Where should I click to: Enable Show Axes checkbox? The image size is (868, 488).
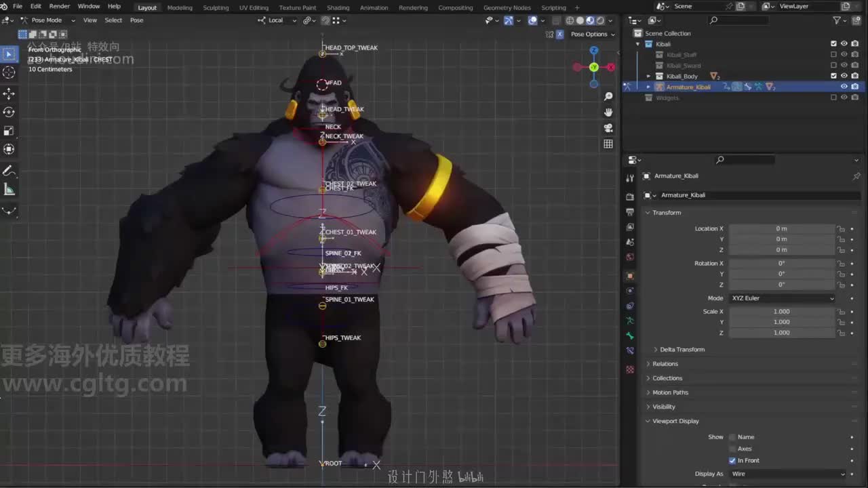[732, 449]
